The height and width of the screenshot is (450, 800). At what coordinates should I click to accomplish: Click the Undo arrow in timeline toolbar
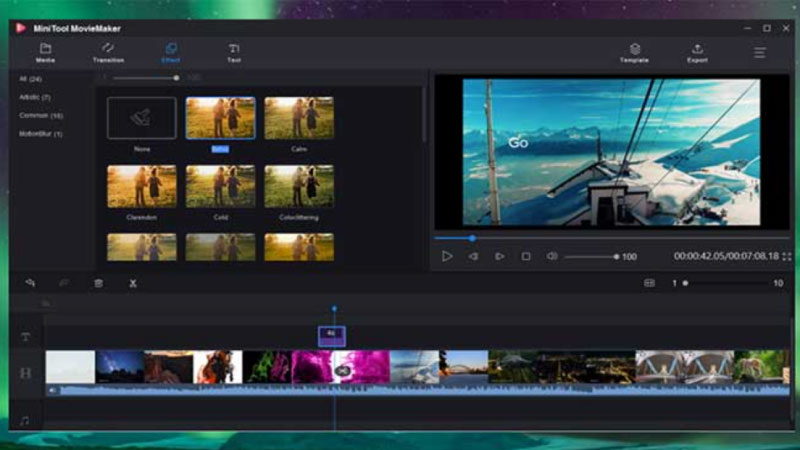click(x=31, y=283)
